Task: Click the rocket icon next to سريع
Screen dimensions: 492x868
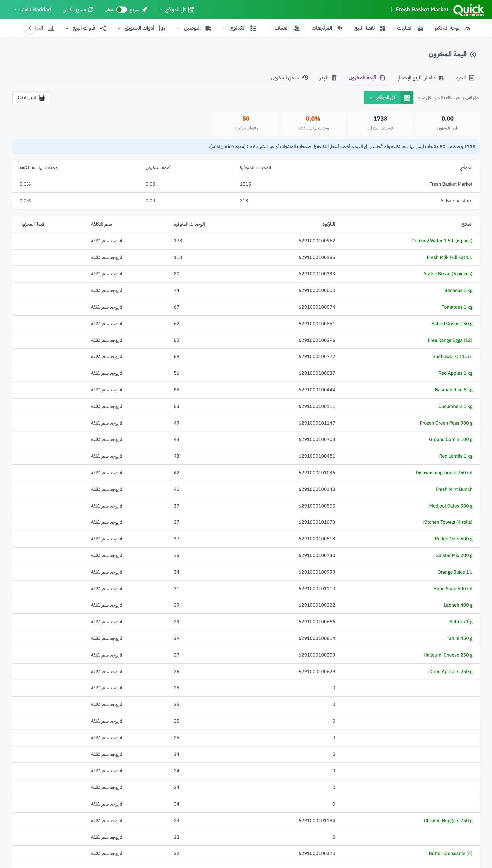Action: pyautogui.click(x=145, y=9)
